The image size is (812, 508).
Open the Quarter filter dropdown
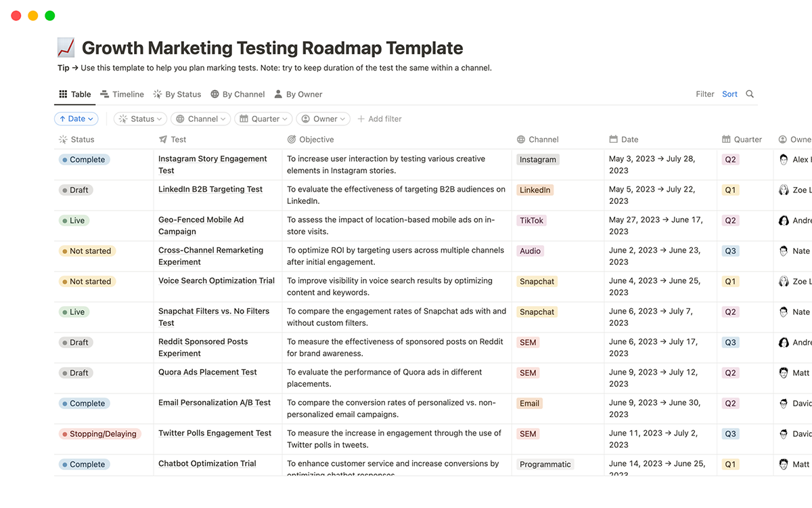263,118
